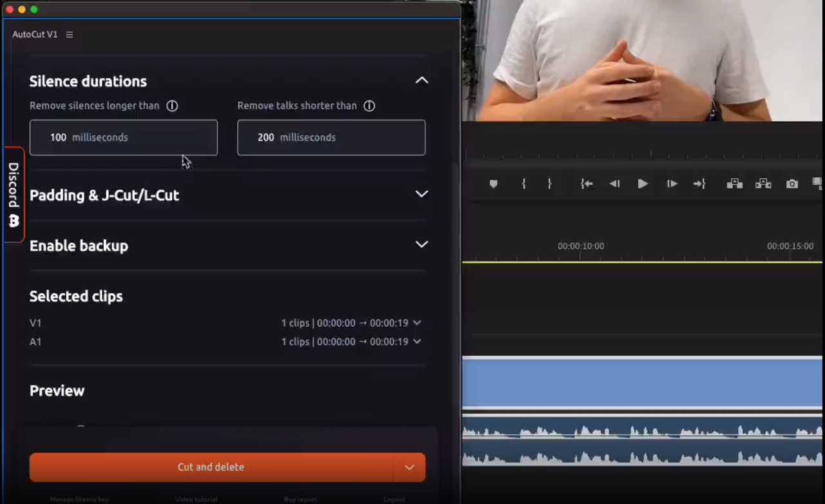This screenshot has width=825, height=504.
Task: Click the 100 milliseconds input field
Action: pos(123,137)
